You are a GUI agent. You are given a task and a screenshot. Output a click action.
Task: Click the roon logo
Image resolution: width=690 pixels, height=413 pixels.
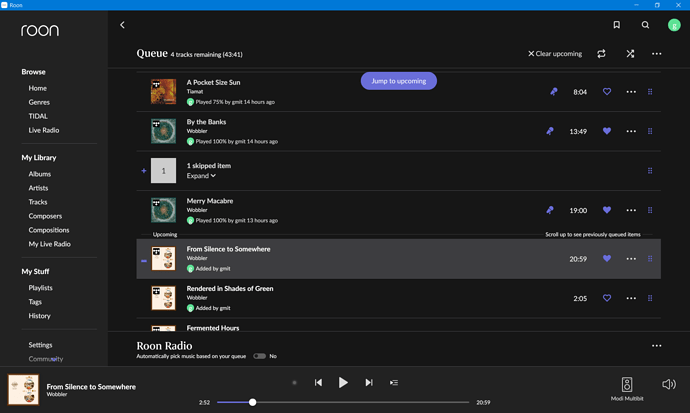pos(40,30)
